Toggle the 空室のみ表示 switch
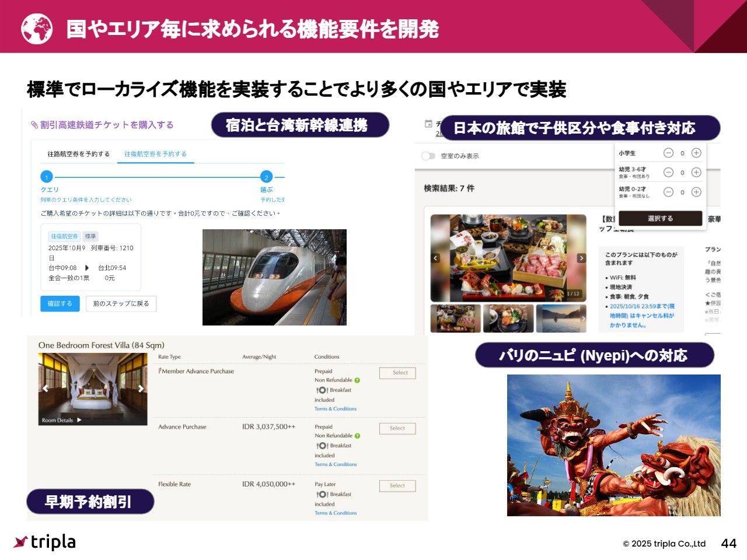The width and height of the screenshot is (747, 560). click(x=428, y=156)
